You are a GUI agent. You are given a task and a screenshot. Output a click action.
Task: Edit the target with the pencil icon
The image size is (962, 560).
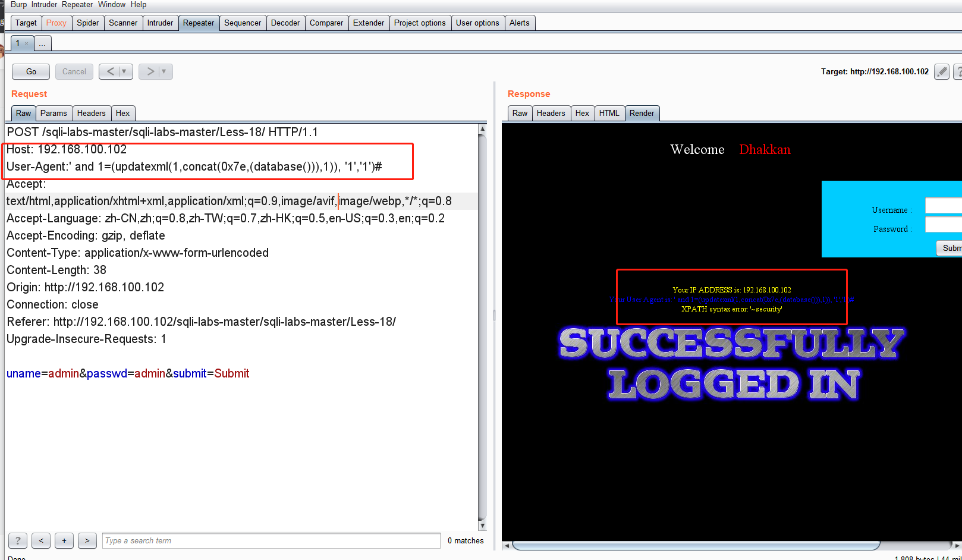(942, 72)
